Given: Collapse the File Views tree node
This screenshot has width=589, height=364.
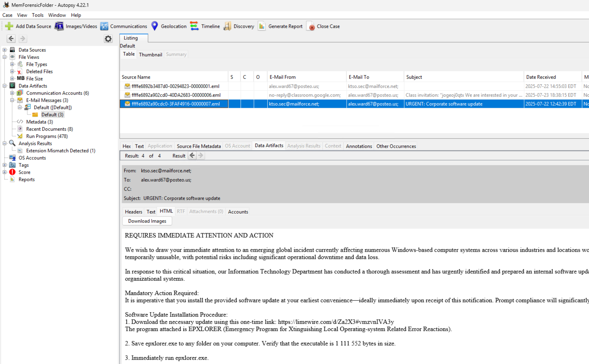Looking at the screenshot, I should [x=5, y=57].
